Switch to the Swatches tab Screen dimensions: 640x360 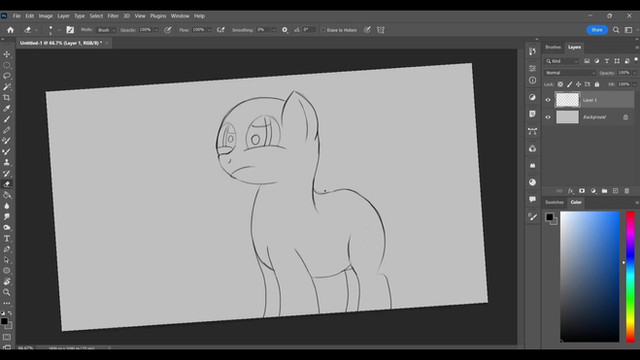pyautogui.click(x=554, y=202)
